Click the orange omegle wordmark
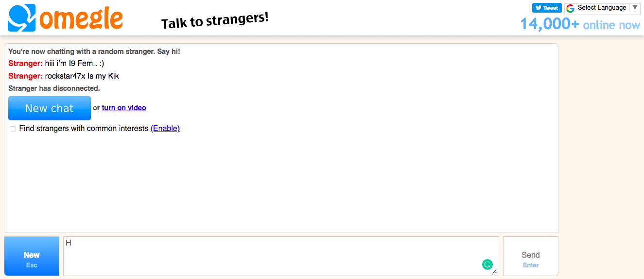The image size is (644, 279). 81,18
